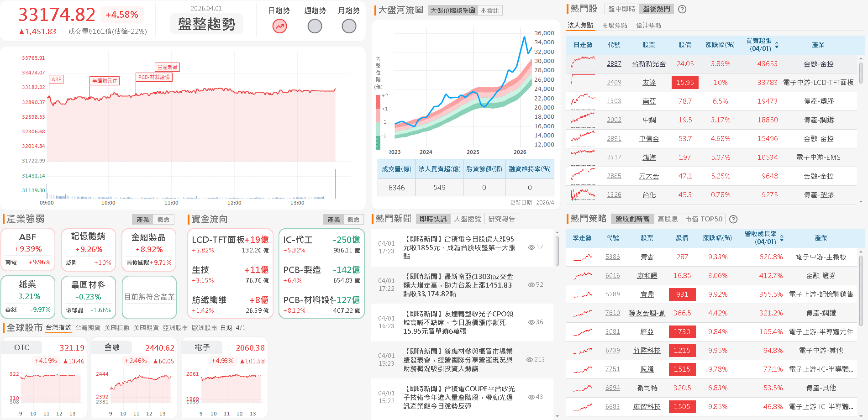Image resolution: width=868 pixels, height=420 pixels.
Task: Select the 月趨勢 indicator circle
Action: [x=348, y=26]
